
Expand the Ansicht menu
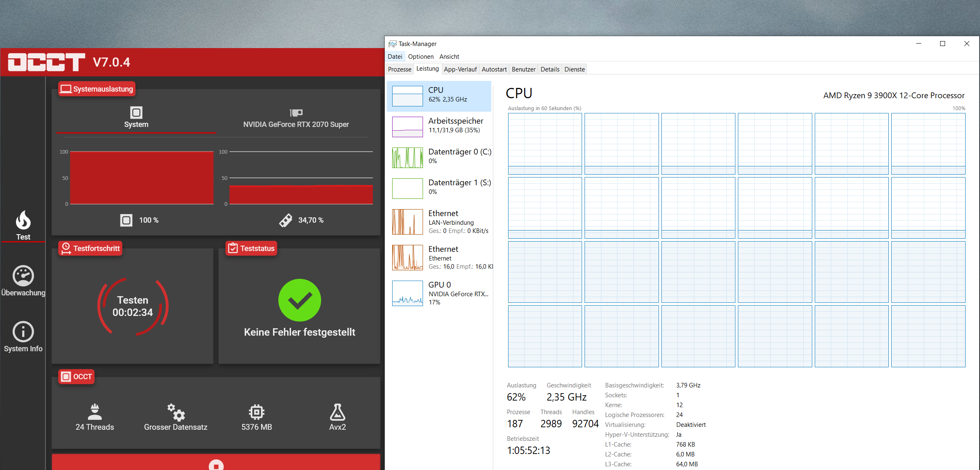(449, 57)
